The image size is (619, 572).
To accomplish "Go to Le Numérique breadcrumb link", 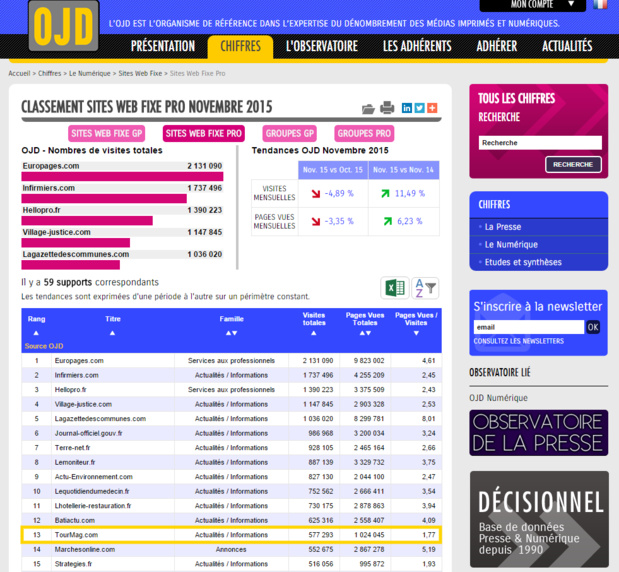I will (90, 73).
